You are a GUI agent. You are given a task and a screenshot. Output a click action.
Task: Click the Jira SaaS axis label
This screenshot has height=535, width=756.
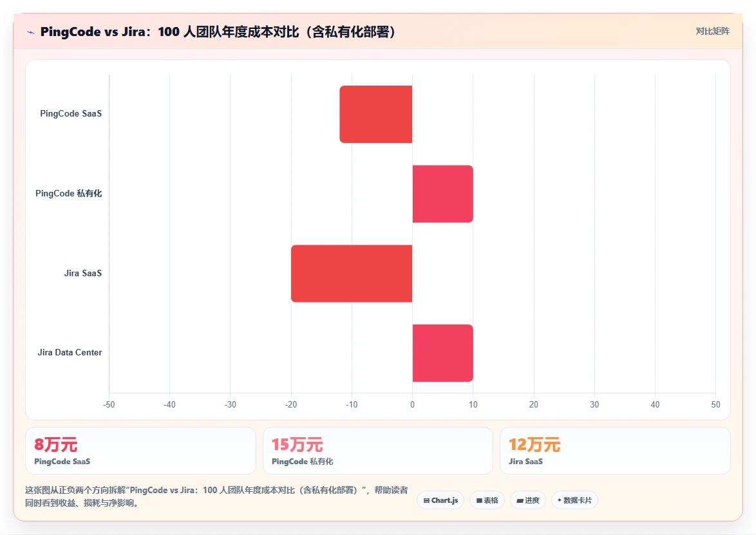coord(83,273)
